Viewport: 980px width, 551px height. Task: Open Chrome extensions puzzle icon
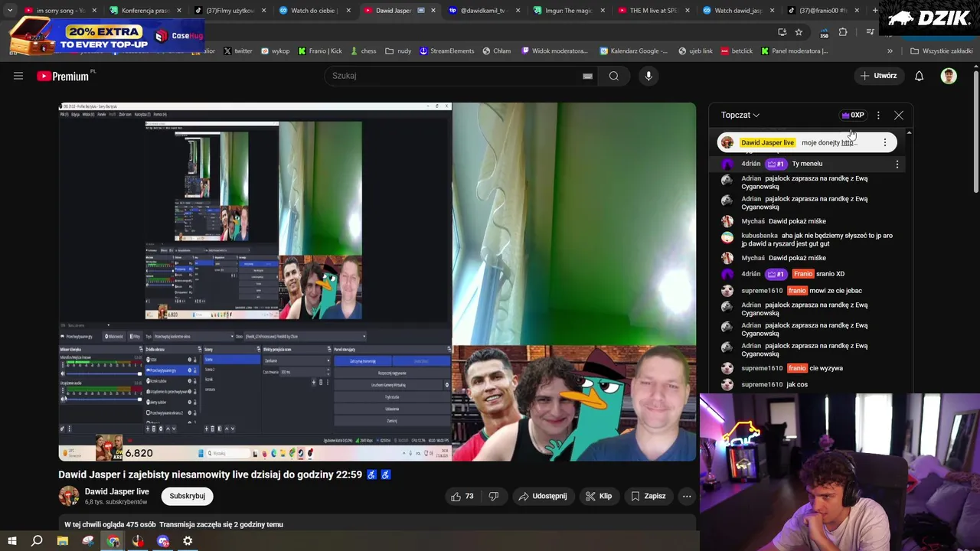tap(843, 32)
